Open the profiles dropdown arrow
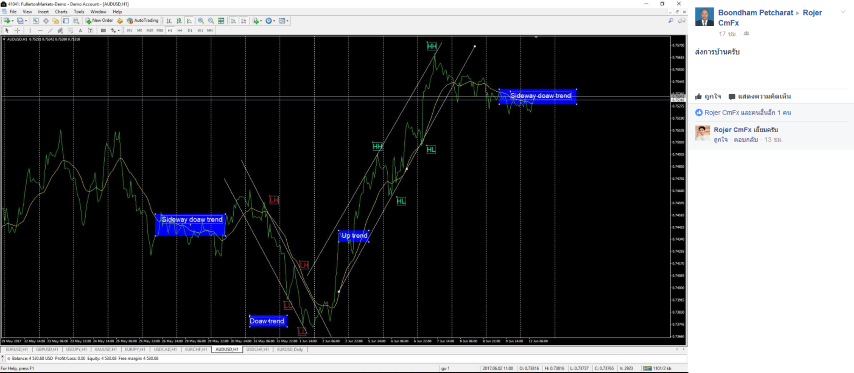The width and height of the screenshot is (854, 373). [27, 21]
